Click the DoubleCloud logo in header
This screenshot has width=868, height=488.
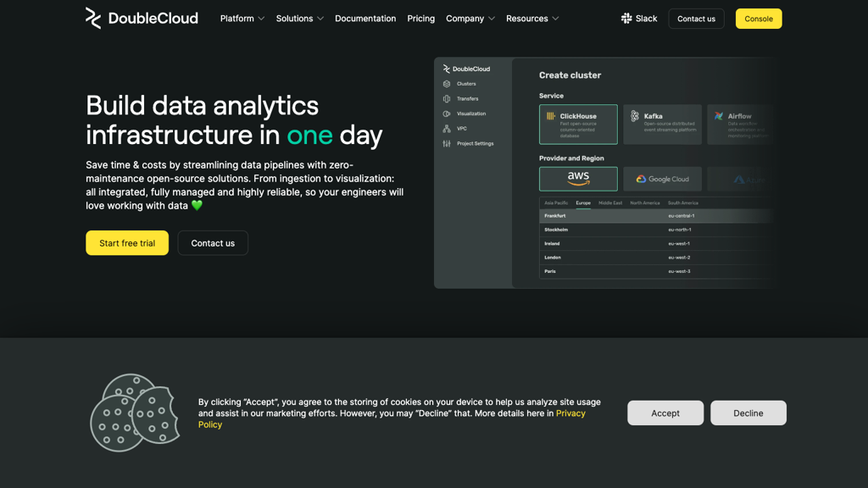click(142, 18)
